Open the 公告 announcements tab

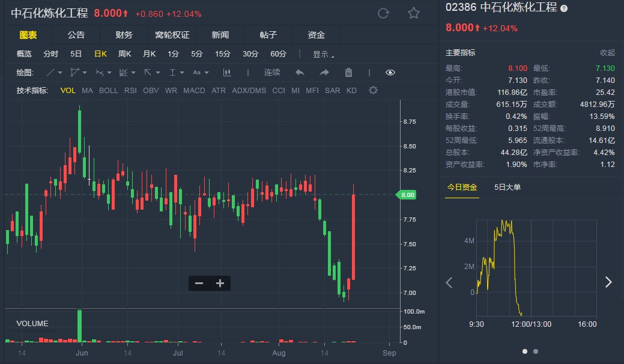(x=76, y=35)
